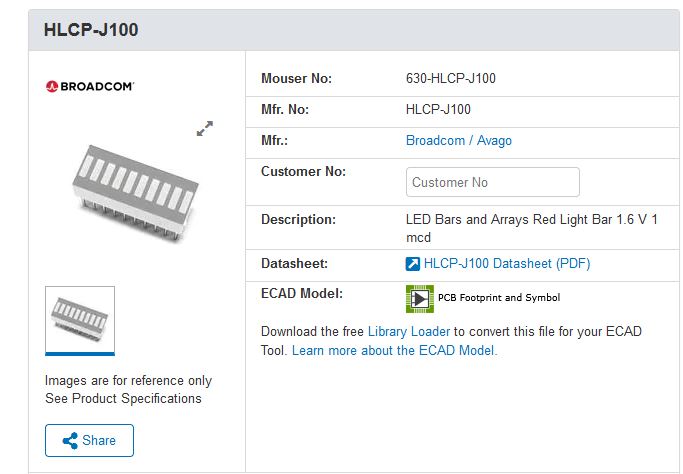683x474 pixels.
Task: Click the Mouser No: label
Action: [x=296, y=78]
